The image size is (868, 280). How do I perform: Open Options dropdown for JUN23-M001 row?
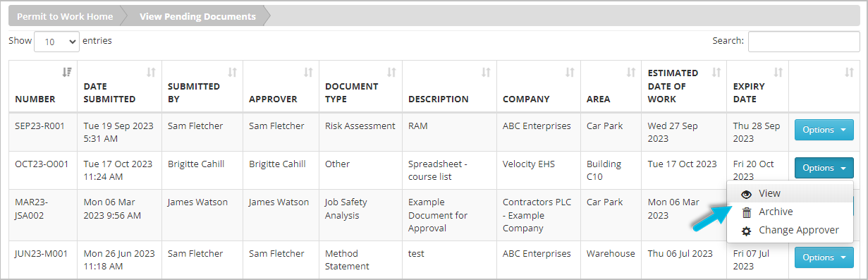(824, 257)
